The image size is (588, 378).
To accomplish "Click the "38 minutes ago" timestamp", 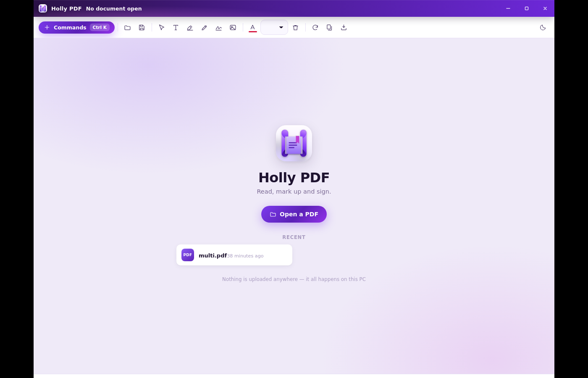I will tap(245, 256).
